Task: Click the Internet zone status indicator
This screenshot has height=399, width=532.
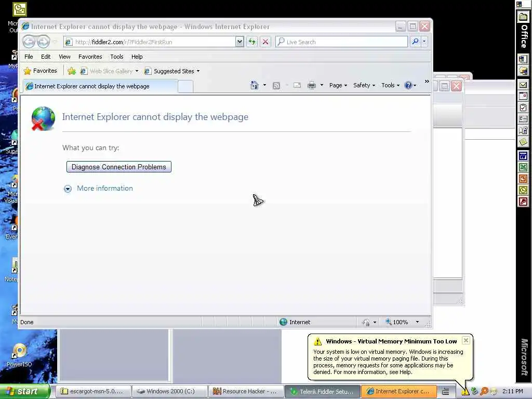Action: tap(295, 322)
